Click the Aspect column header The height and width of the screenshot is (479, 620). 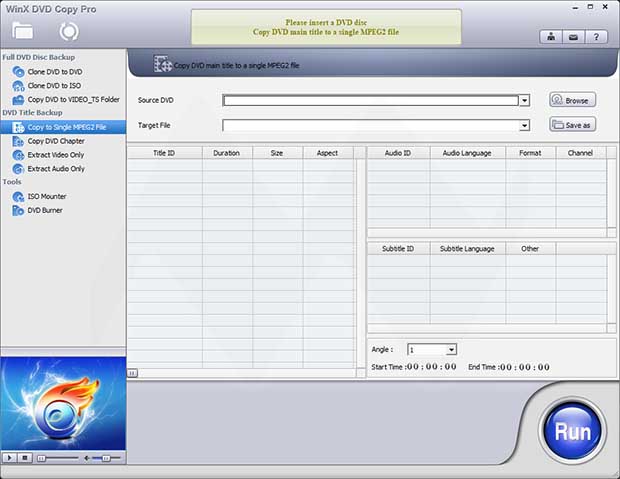tap(327, 153)
